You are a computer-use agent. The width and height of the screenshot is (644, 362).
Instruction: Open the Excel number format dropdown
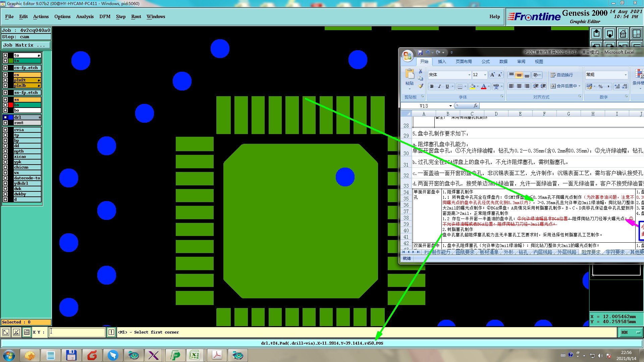pos(625,75)
